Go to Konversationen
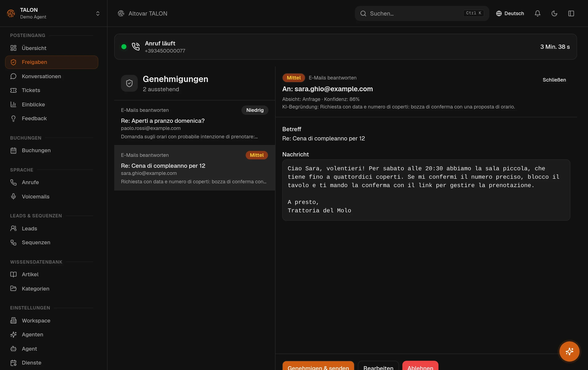Image resolution: width=588 pixels, height=370 pixels. click(x=51, y=76)
